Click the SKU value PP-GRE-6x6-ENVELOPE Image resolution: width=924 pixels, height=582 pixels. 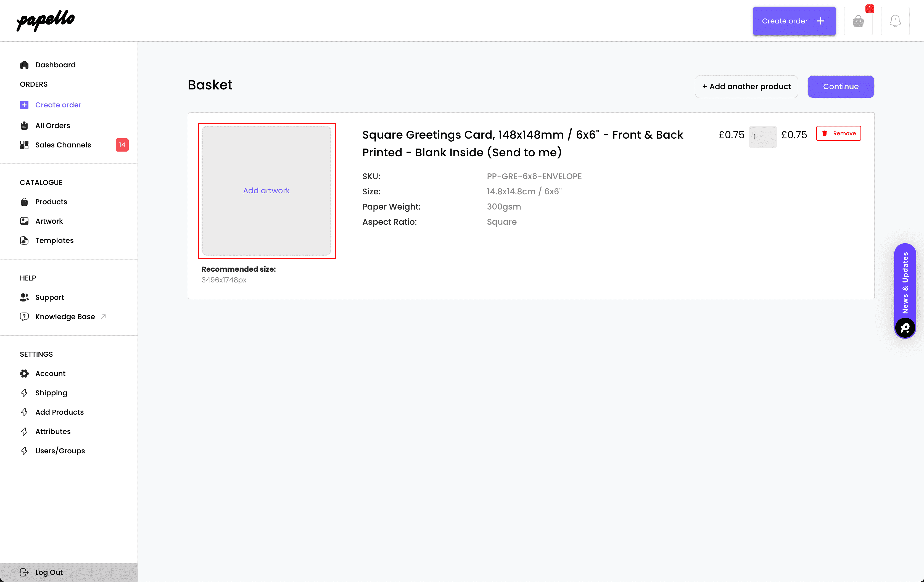(x=534, y=176)
